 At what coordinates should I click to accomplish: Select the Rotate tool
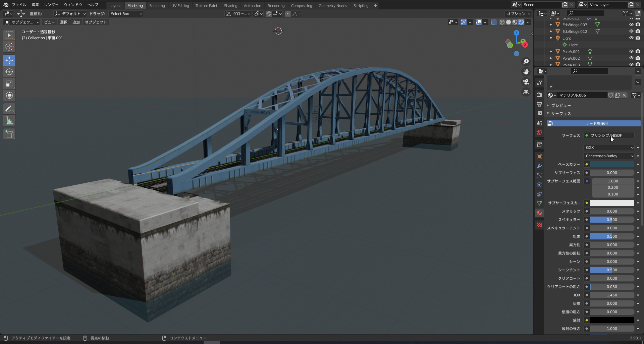coord(9,72)
